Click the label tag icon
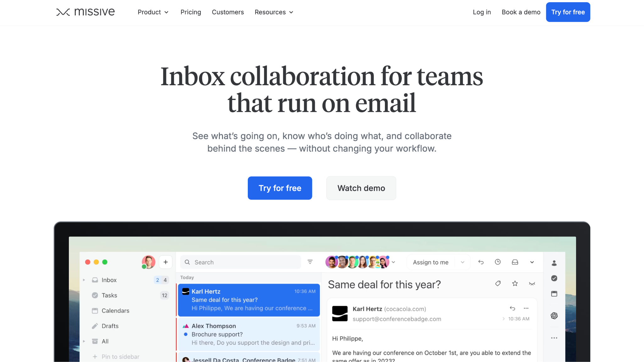This screenshot has width=644, height=362. [498, 283]
